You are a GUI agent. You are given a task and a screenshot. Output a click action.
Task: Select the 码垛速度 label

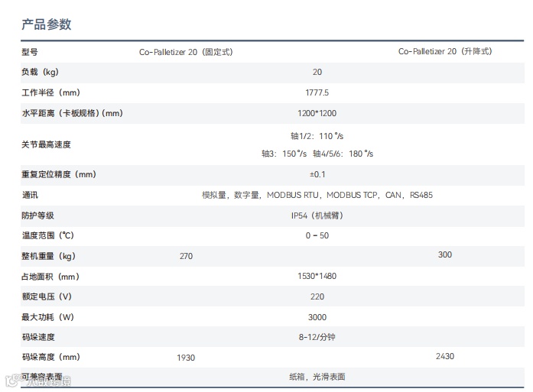(38, 337)
